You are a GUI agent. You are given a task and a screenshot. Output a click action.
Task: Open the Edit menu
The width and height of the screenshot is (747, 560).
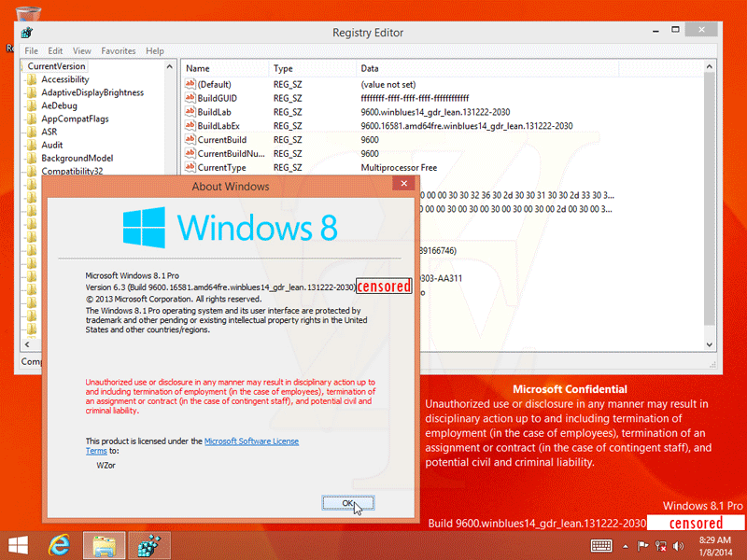pos(56,50)
